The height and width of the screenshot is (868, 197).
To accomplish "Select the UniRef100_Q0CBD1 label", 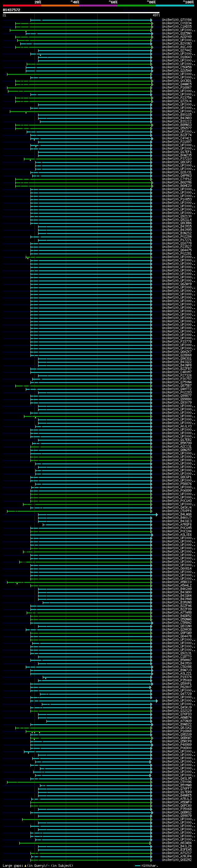I will (x=177, y=81).
